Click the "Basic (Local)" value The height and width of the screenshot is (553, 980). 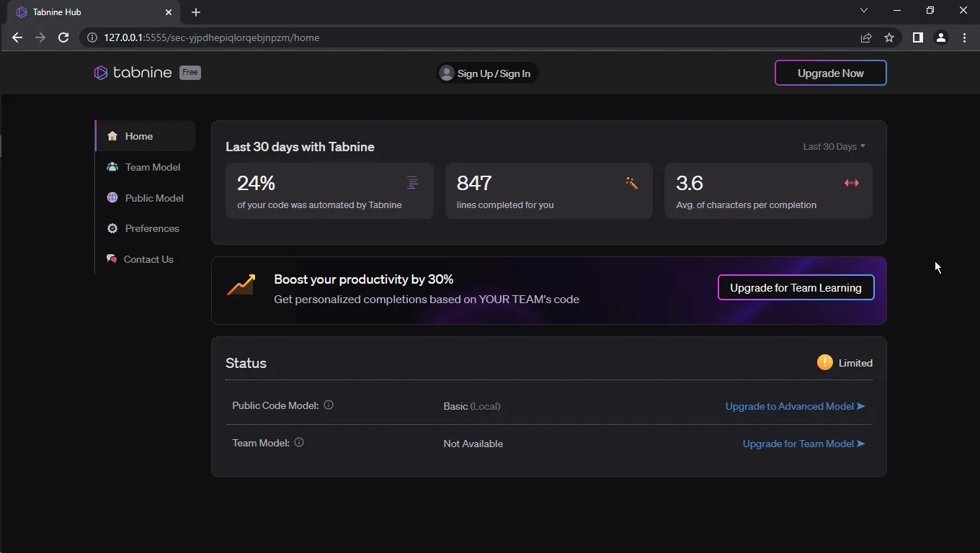[472, 406]
